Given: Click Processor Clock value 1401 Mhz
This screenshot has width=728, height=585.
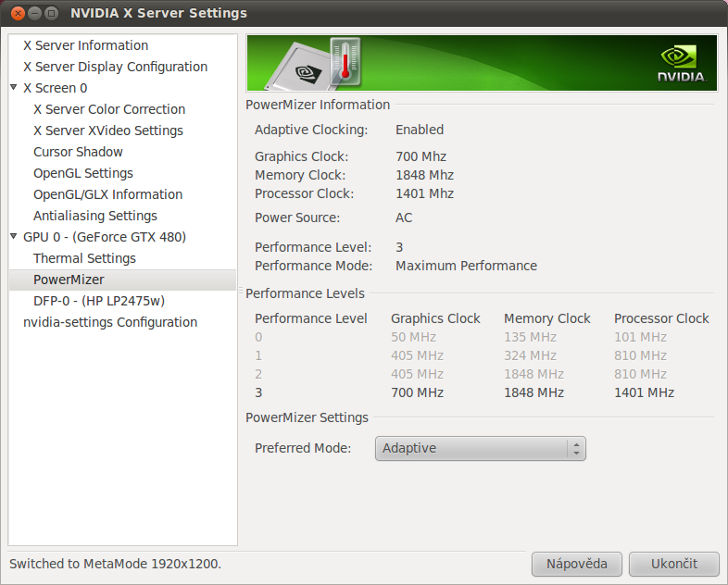Looking at the screenshot, I should (x=424, y=193).
